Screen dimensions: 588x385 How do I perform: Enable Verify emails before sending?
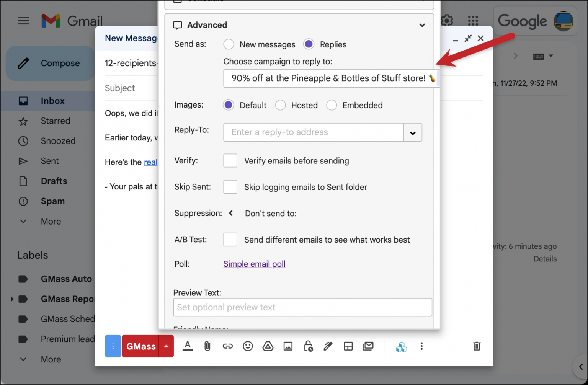tap(230, 161)
